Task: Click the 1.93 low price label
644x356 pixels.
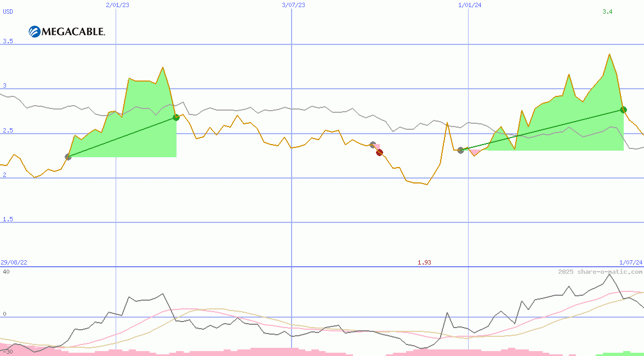Action: pyautogui.click(x=424, y=262)
